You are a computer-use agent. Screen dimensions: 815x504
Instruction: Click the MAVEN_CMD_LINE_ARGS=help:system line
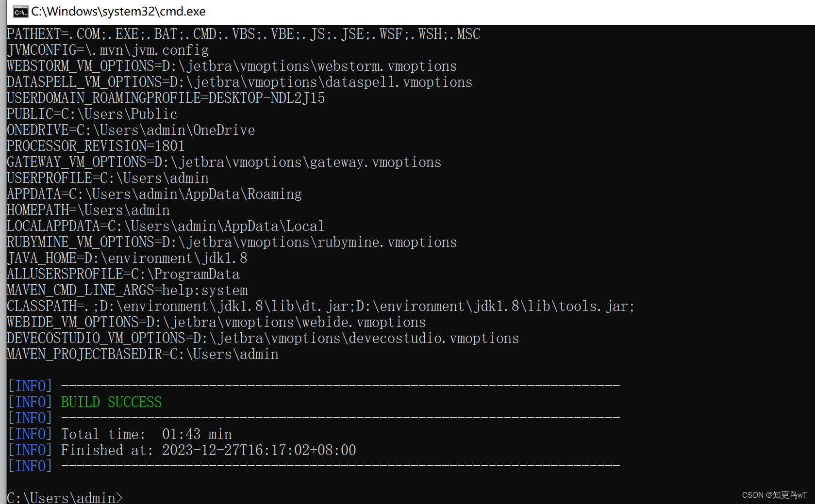[127, 290]
